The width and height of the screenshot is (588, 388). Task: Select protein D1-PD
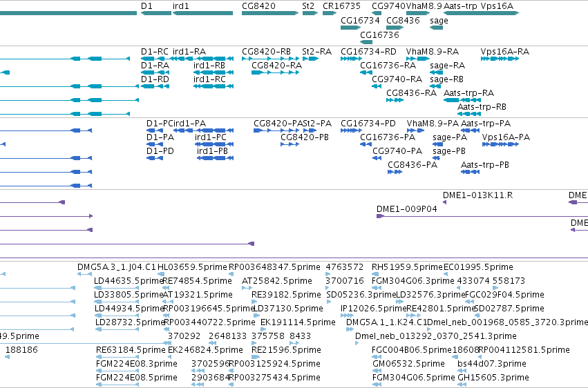(x=155, y=158)
